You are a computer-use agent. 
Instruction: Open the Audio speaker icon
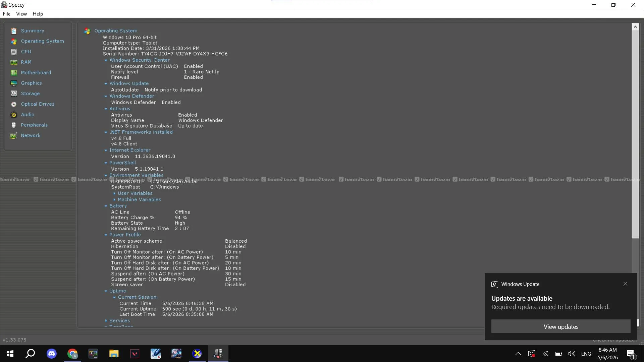click(14, 115)
